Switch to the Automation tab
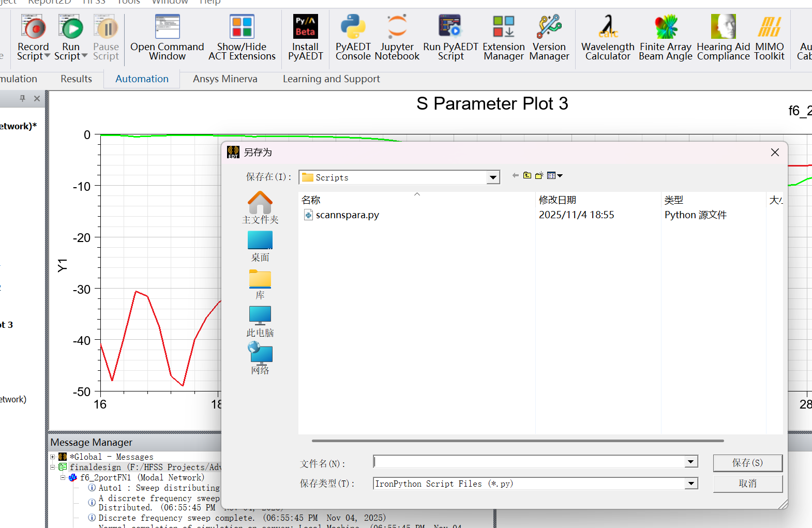812x528 pixels. click(x=142, y=79)
